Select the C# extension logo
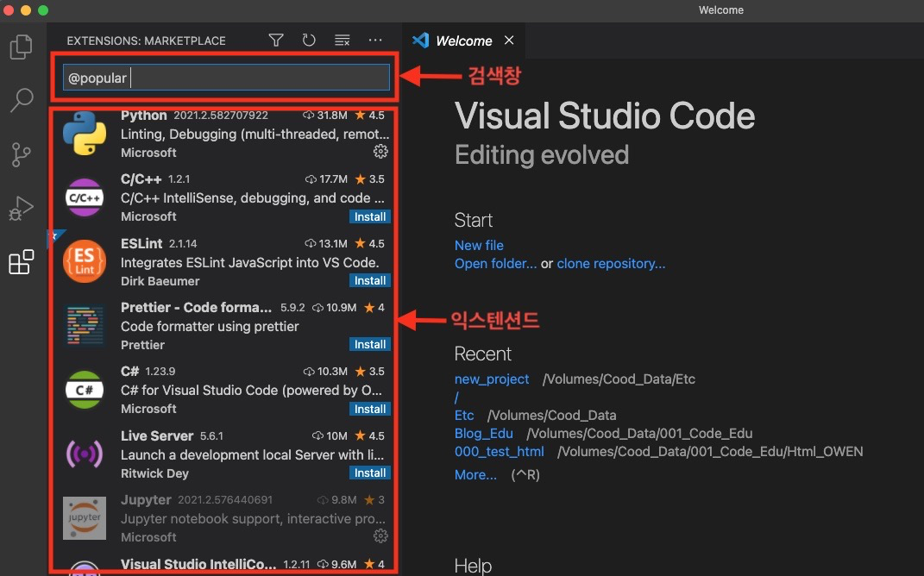Image resolution: width=924 pixels, height=576 pixels. click(85, 389)
